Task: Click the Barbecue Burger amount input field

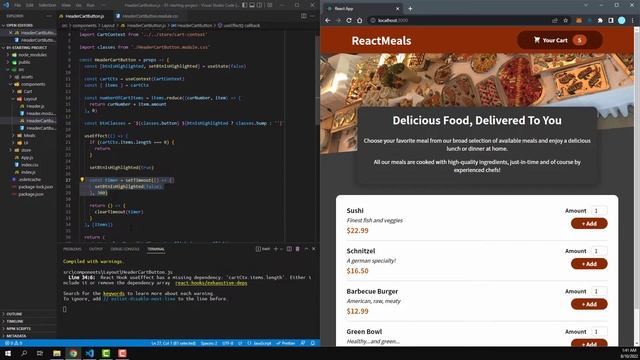Action: [x=599, y=291]
